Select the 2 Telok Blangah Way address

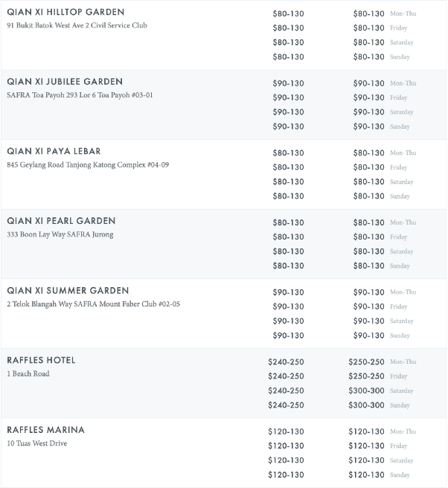click(x=93, y=304)
